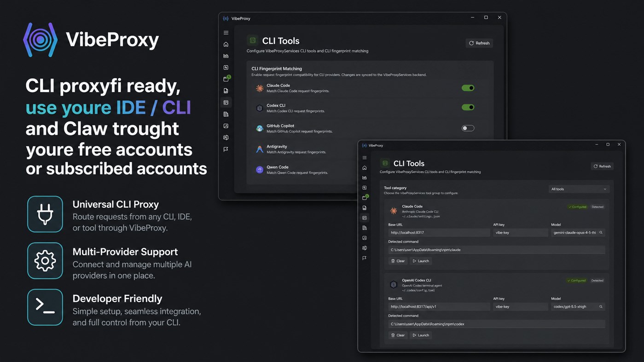Enable GitHub Copilot fingerprint matching toggle
This screenshot has width=644, height=362.
[x=468, y=128]
